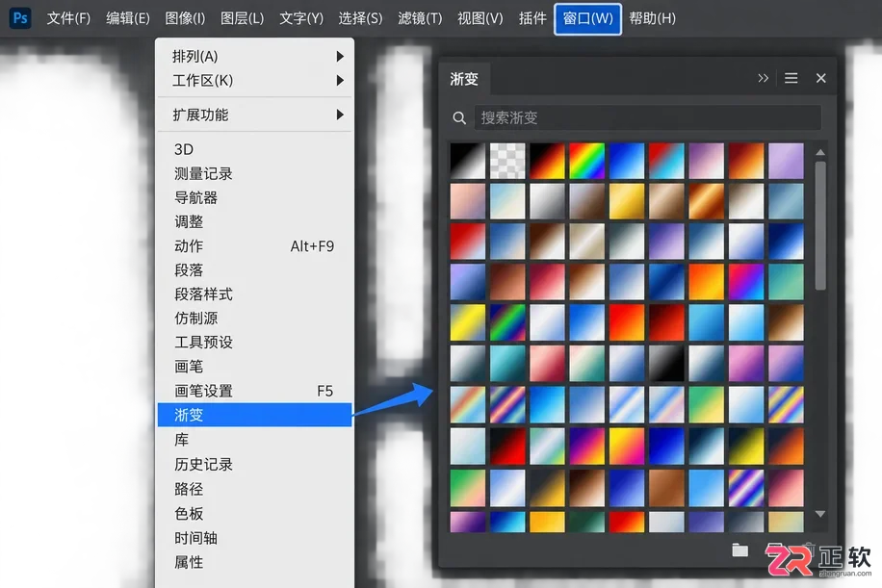Screen dimensions: 882x588
Task: Choose 画笔 menu entry
Action: pos(255,367)
